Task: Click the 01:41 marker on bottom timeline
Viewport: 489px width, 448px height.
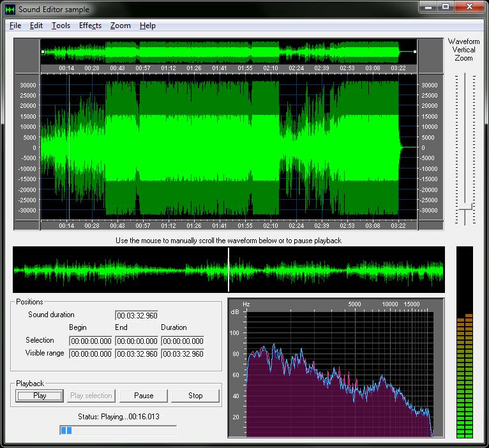Action: click(x=220, y=225)
